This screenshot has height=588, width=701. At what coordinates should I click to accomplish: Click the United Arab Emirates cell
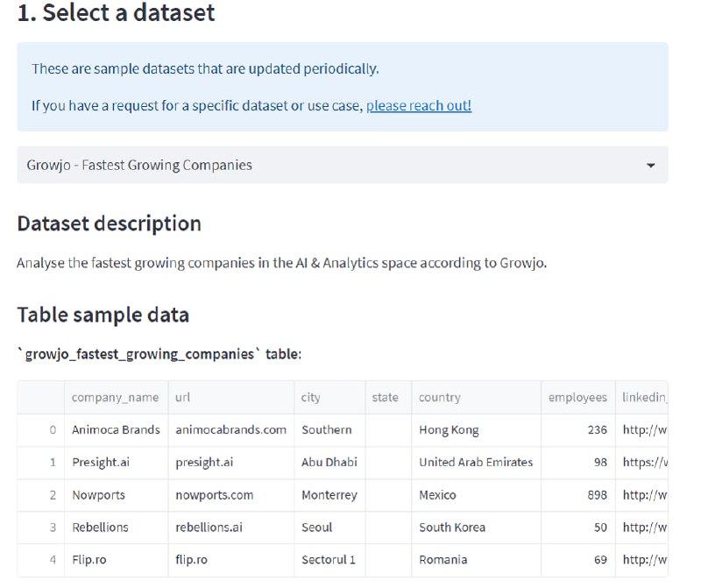(476, 463)
